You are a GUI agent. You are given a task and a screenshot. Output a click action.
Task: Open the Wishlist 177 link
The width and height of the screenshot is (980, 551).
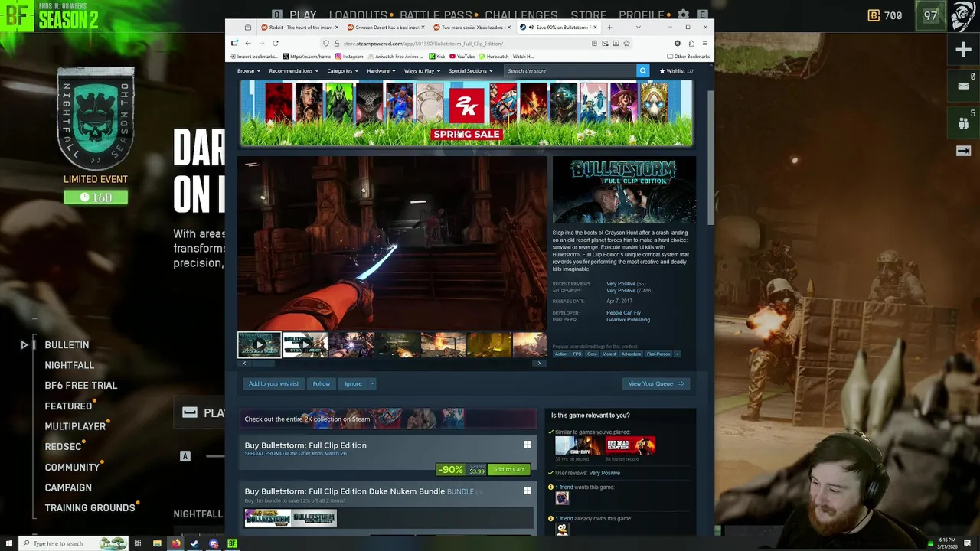(676, 70)
